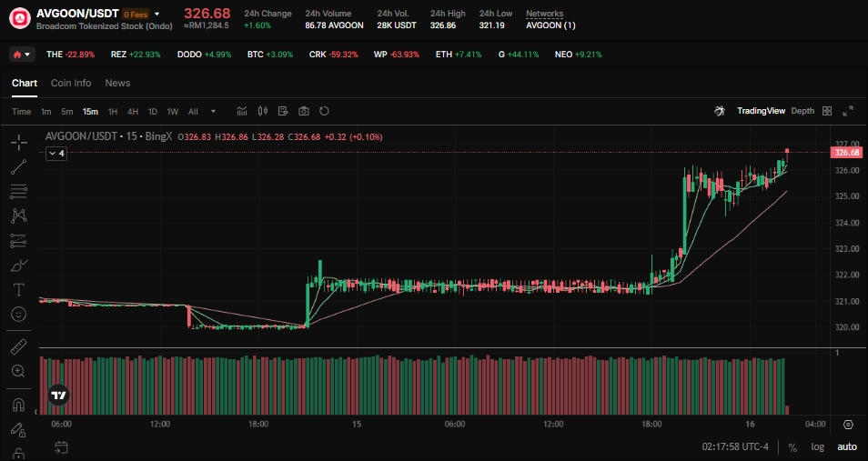The height and width of the screenshot is (461, 868).
Task: Switch to the Coin Info tab
Action: (71, 83)
